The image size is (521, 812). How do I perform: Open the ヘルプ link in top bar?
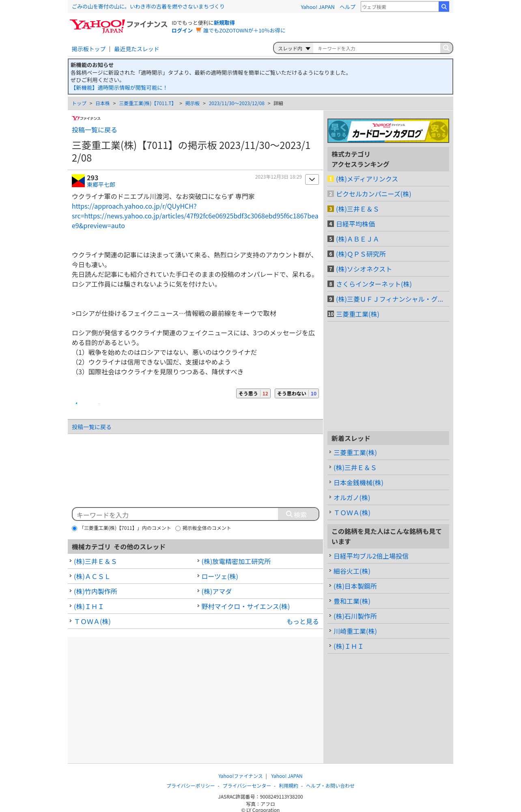point(348,7)
